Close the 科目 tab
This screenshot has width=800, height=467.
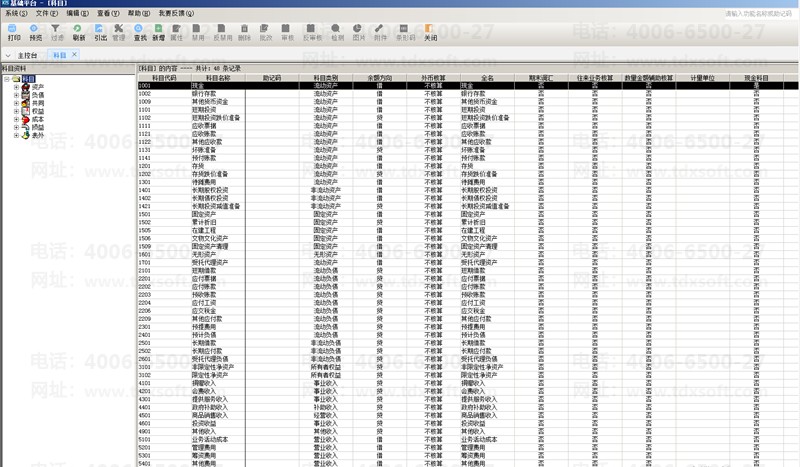coord(73,55)
